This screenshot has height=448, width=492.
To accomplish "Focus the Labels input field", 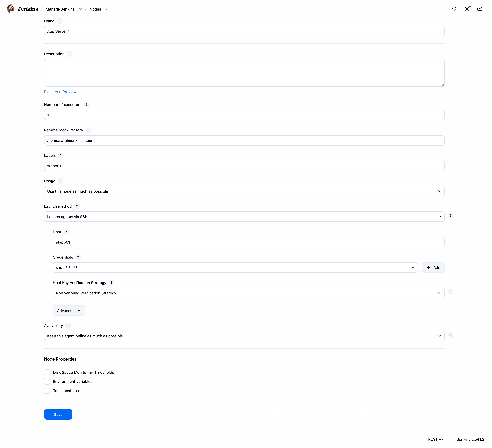I will (244, 166).
